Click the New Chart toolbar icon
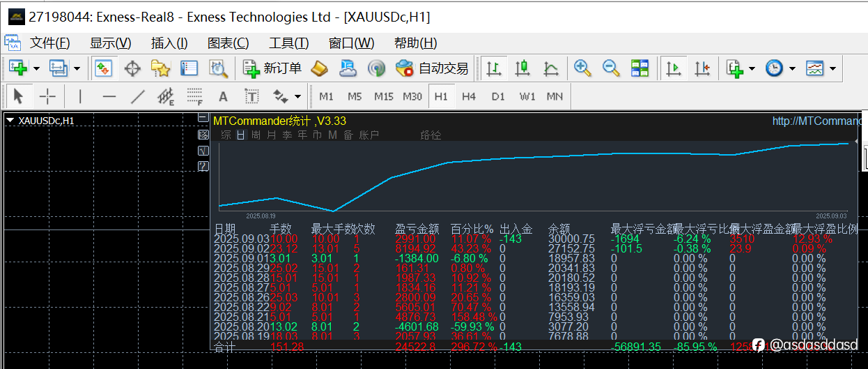Screen dimensions: 868x369 click(x=18, y=68)
